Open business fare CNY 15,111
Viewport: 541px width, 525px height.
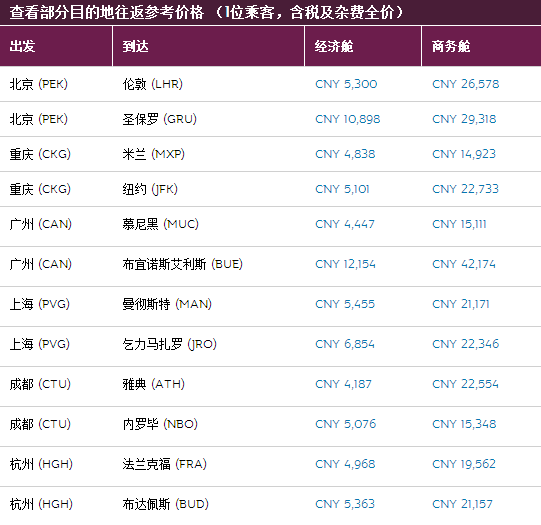[459, 225]
